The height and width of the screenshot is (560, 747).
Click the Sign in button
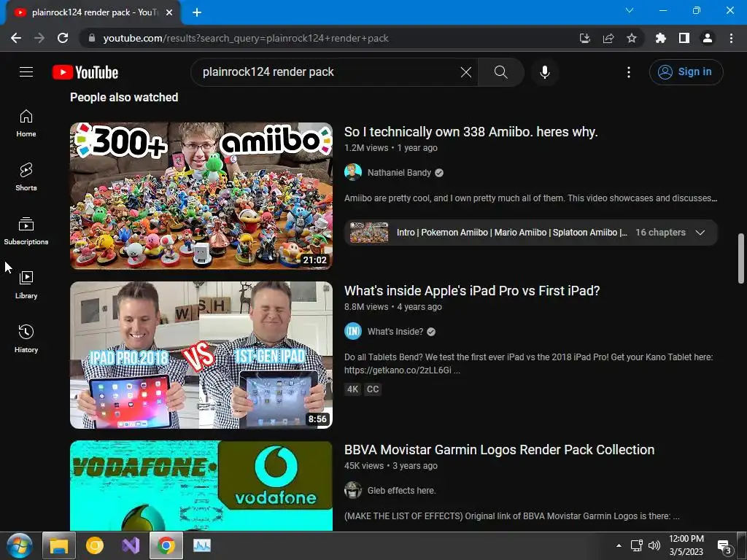click(x=686, y=72)
